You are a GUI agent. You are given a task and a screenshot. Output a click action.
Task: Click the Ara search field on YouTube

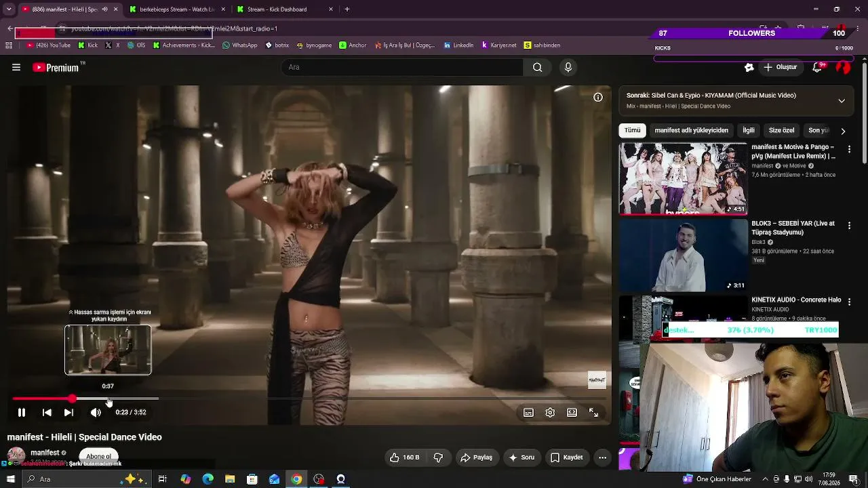402,67
